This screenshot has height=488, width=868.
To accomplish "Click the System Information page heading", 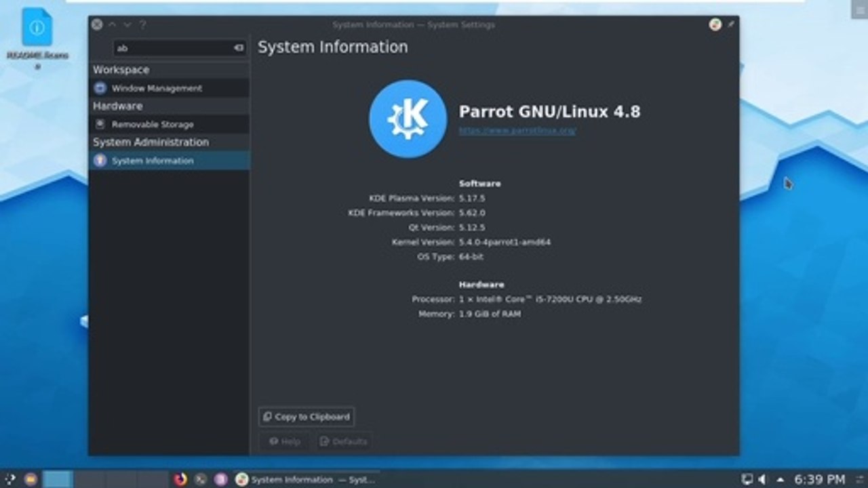I will (x=333, y=47).
